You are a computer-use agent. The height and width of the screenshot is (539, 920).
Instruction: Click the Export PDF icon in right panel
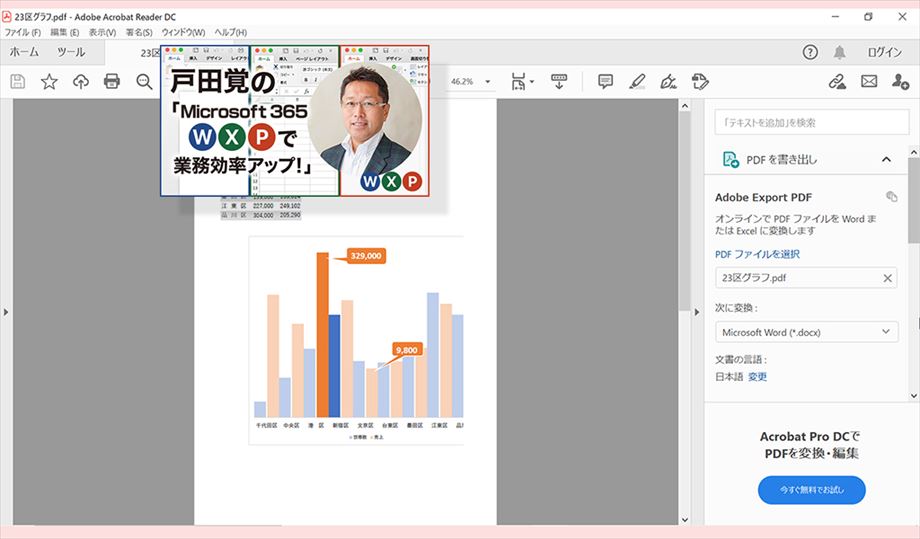[x=730, y=160]
